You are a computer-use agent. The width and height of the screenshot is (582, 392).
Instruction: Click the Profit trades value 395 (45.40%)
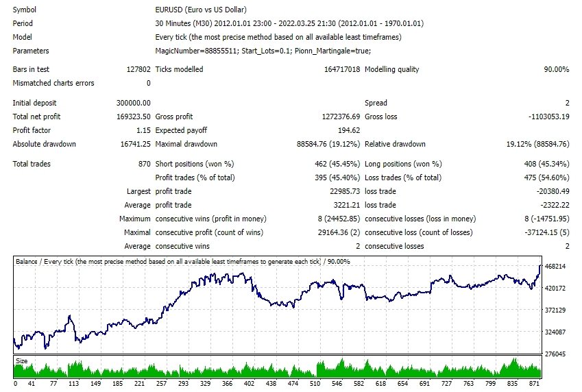coord(337,177)
